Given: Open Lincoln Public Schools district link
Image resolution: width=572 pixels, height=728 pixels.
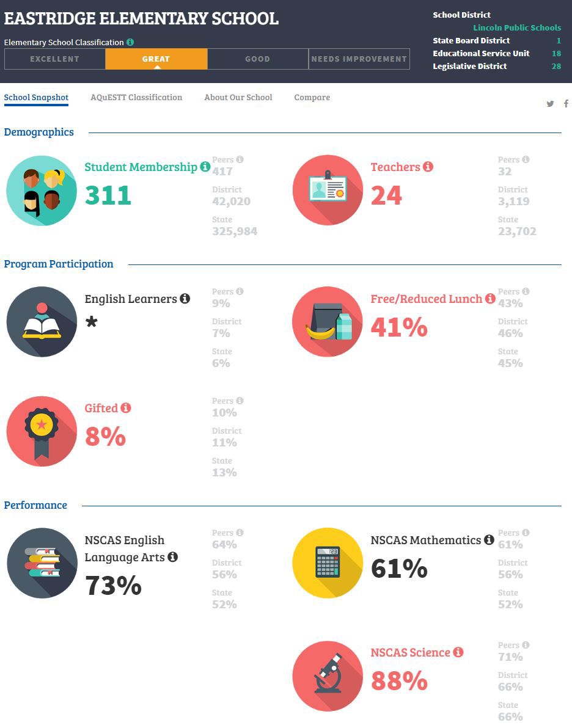Looking at the screenshot, I should tap(517, 27).
